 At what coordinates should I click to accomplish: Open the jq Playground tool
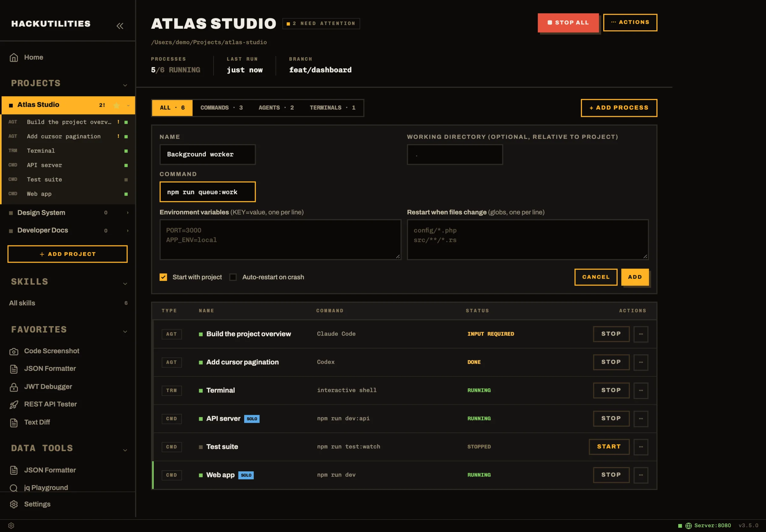point(46,488)
